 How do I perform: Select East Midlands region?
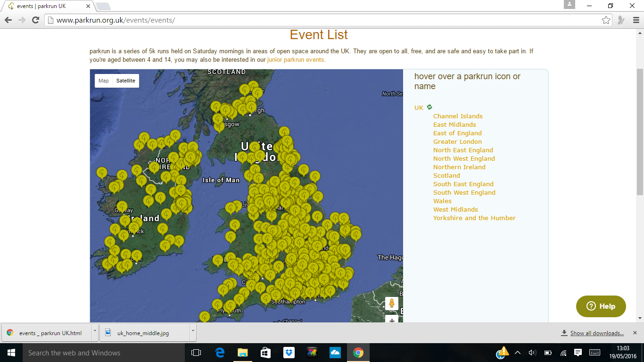[x=454, y=124]
